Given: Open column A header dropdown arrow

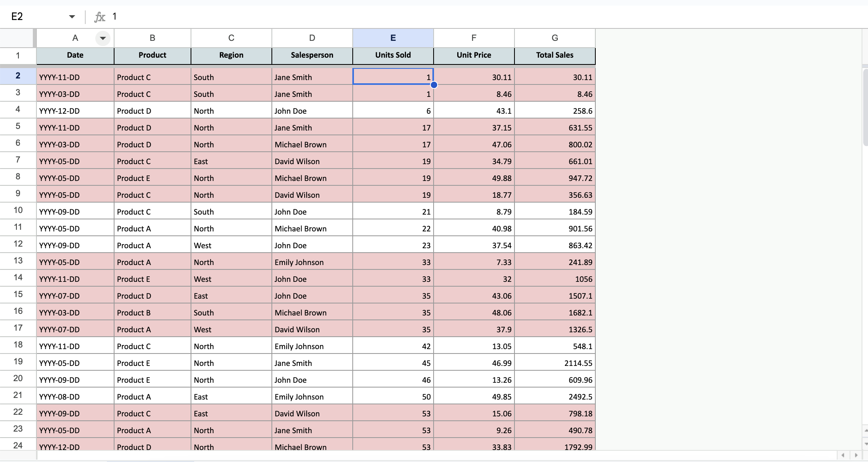Looking at the screenshot, I should [x=103, y=38].
